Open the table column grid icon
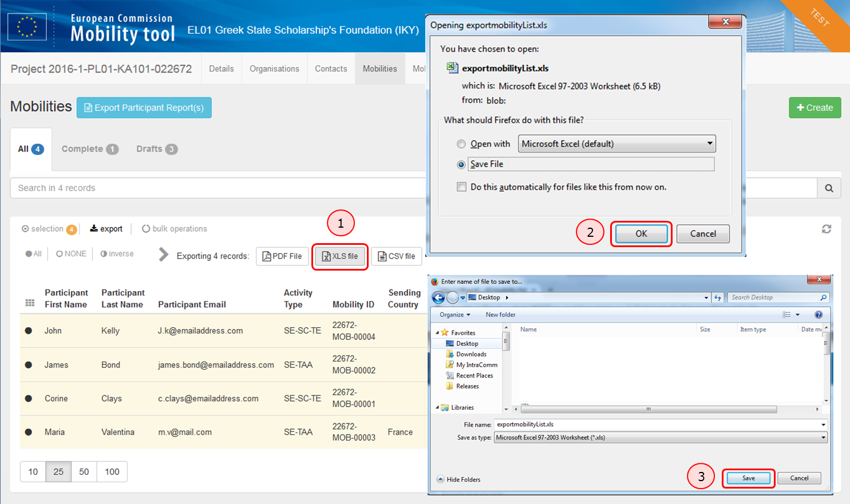Screen dimensions: 850x504 click(30, 303)
